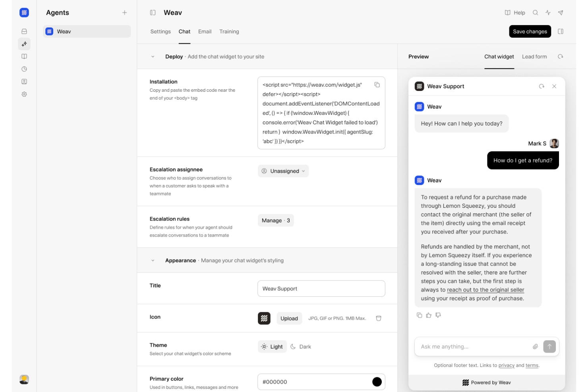This screenshot has height=392, width=588.
Task: Click the Title field containing Weav Support
Action: coord(321,288)
